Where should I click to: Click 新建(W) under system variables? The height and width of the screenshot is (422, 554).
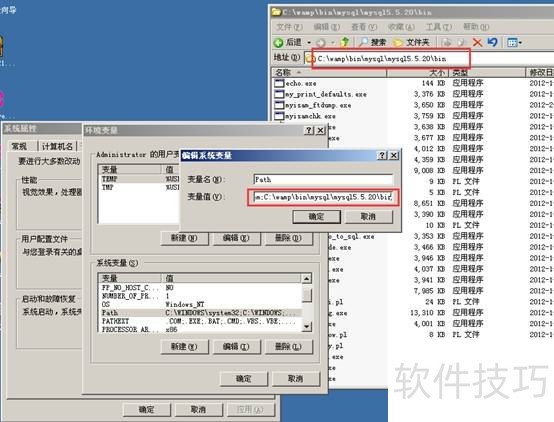click(184, 347)
